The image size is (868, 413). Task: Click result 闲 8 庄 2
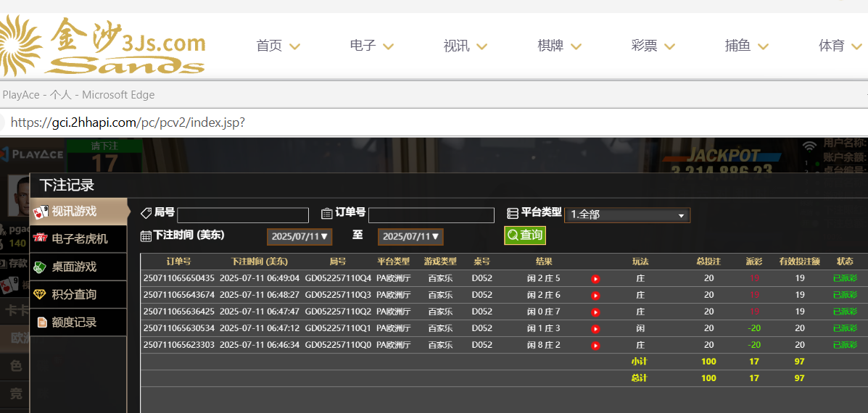(x=544, y=345)
